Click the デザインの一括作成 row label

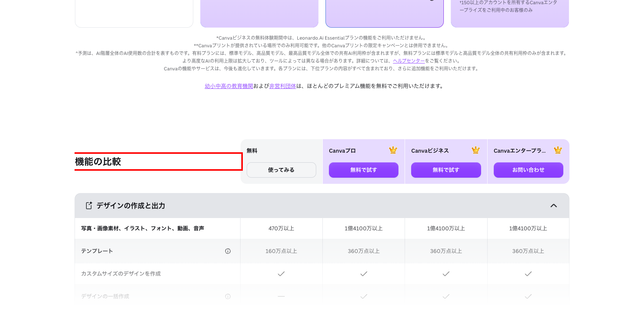[x=105, y=296]
